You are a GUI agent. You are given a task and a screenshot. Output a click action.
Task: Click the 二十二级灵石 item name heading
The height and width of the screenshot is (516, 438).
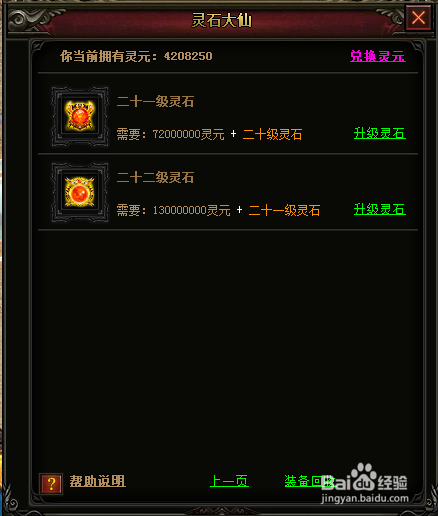pyautogui.click(x=155, y=177)
